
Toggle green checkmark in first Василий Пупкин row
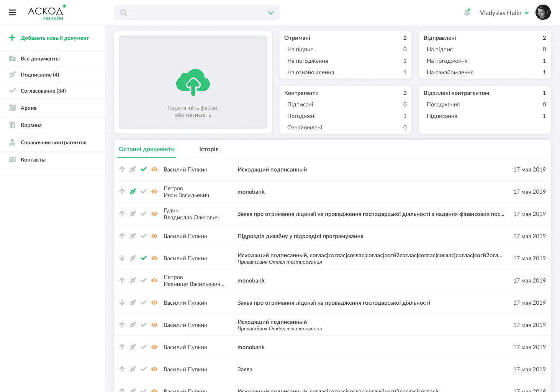click(x=144, y=169)
